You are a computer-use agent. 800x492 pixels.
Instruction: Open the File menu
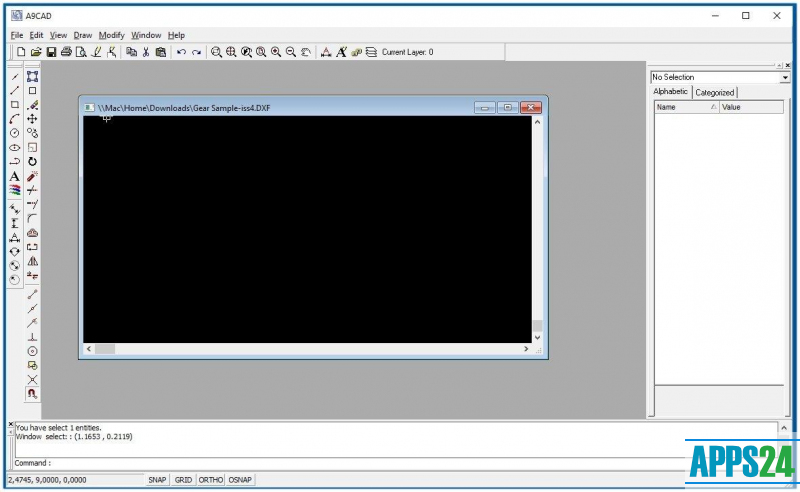click(17, 35)
